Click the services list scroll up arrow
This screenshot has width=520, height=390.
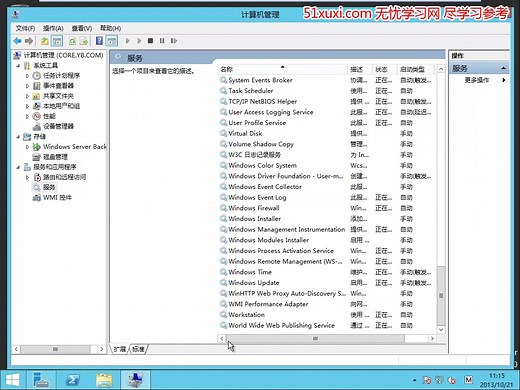441,69
